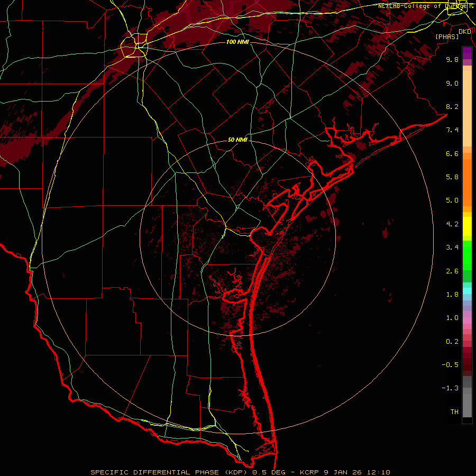Click the Specific Differential Phase caption text
The width and height of the screenshot is (476, 476).
[x=241, y=472]
